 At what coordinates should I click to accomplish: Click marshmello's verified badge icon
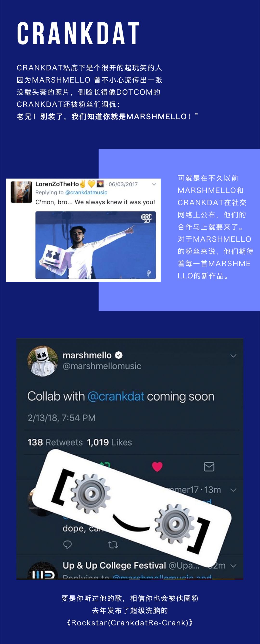119,355
